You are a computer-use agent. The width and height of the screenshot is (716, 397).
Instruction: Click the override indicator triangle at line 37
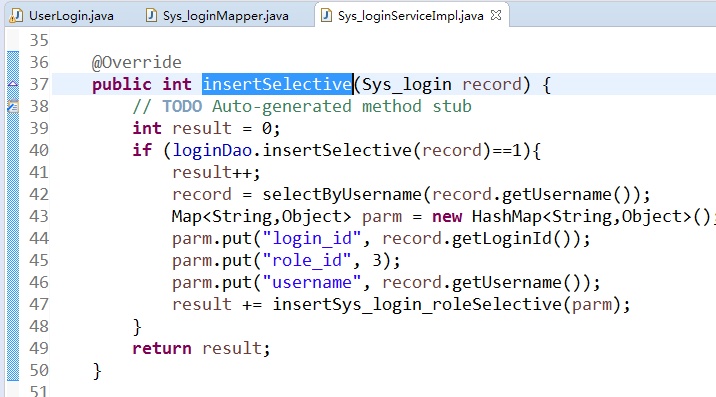click(13, 84)
